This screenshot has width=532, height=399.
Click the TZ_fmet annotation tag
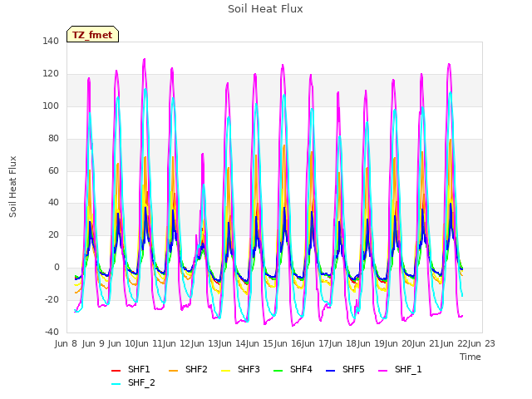coord(92,34)
